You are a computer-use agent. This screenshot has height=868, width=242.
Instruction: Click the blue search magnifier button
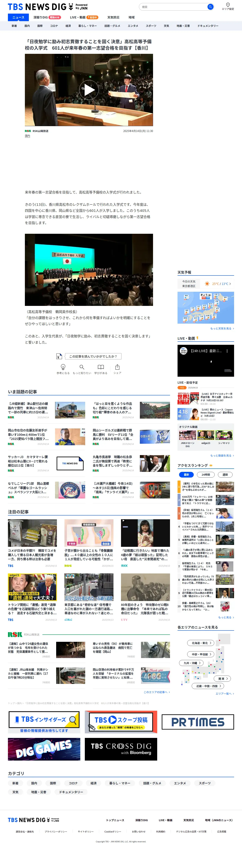(x=210, y=7)
